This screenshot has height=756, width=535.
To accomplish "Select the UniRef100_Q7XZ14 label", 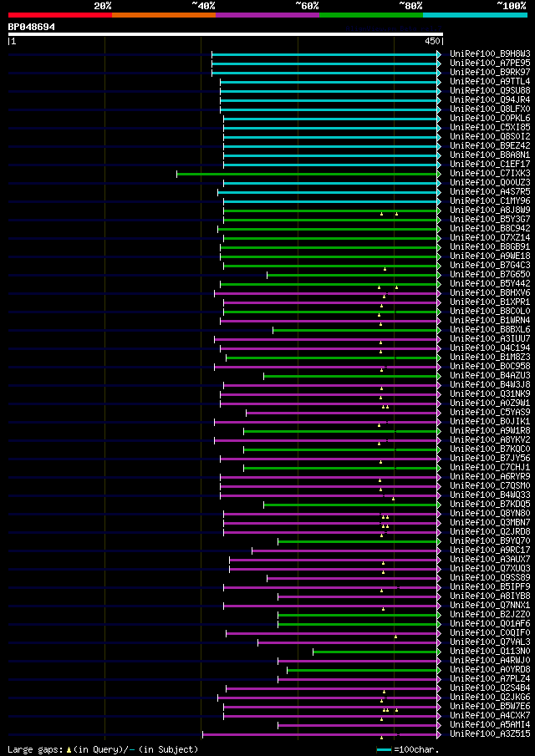I will tap(490, 238).
